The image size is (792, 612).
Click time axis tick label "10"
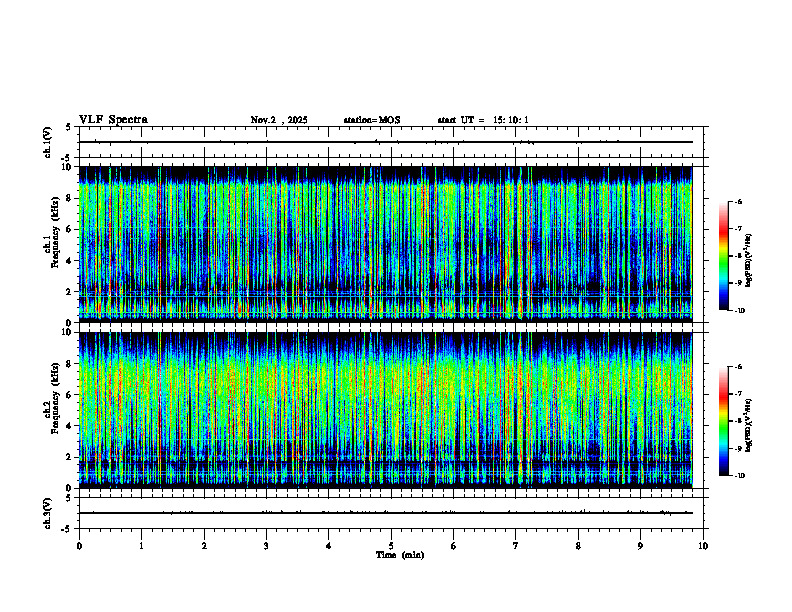[x=703, y=546]
